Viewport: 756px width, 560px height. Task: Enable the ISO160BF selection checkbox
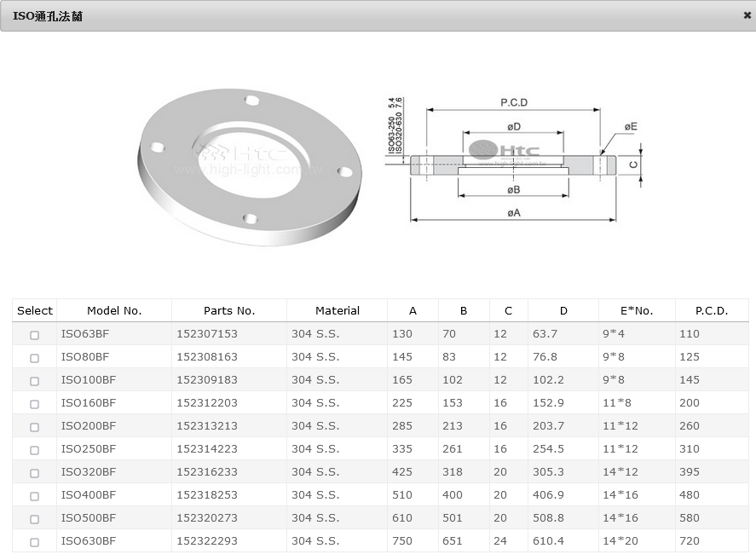click(x=35, y=404)
